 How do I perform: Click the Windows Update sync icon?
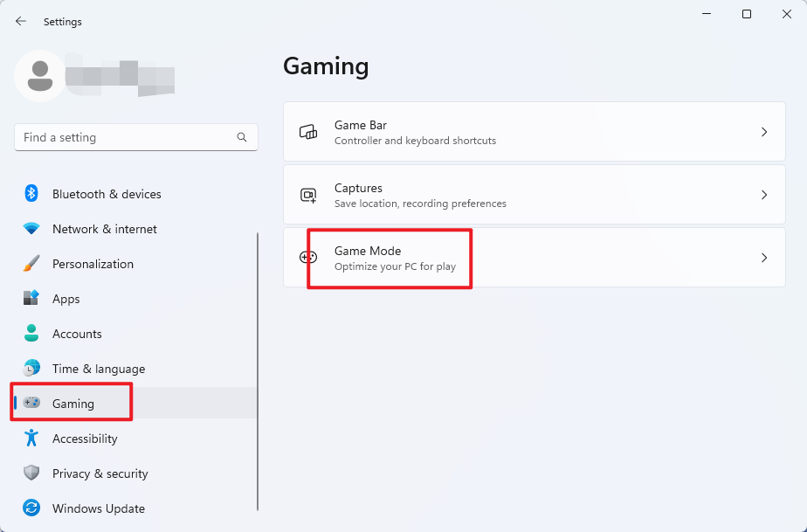[x=31, y=508]
